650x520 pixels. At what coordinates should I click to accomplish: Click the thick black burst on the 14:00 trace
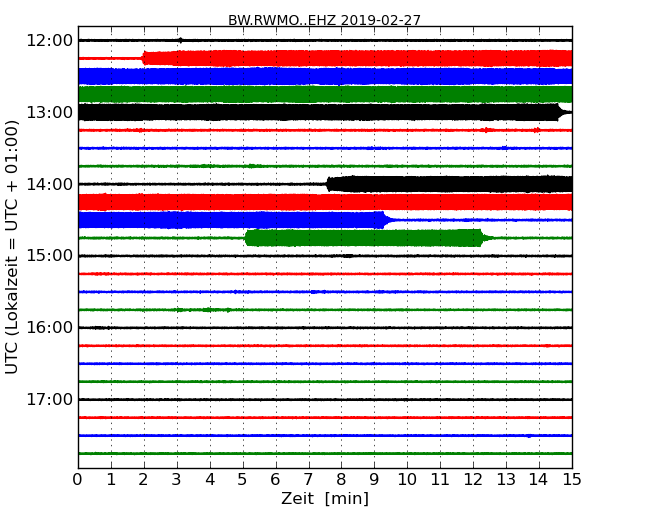click(x=450, y=184)
